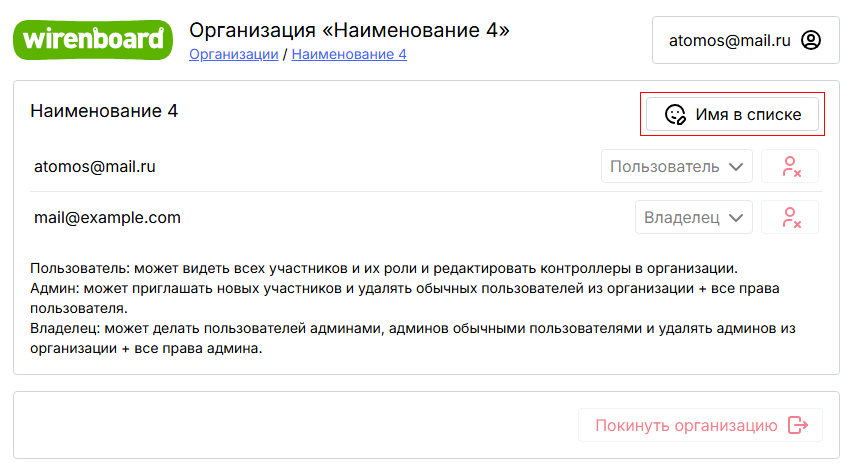The image size is (849, 475).
Task: Go to Организации breadcrumb link
Action: pyautogui.click(x=233, y=54)
